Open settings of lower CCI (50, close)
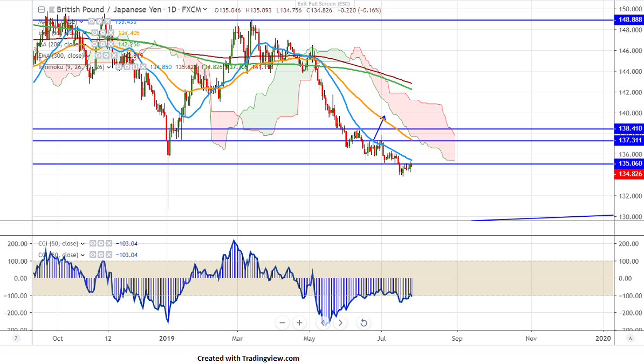Screen dimensions: 644x364 pos(101,255)
